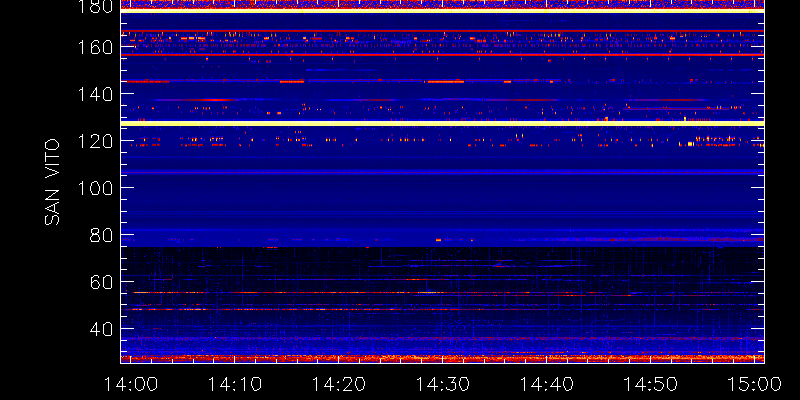Click the 140 frequency axis label
800x400 pixels.
pos(94,94)
